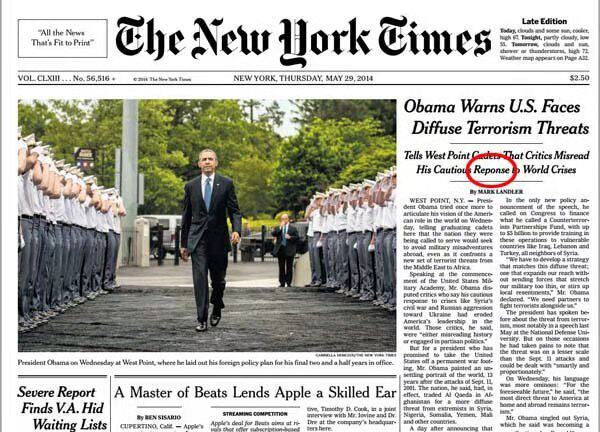Open A Master of Beats Lends Apple headline

tap(255, 393)
